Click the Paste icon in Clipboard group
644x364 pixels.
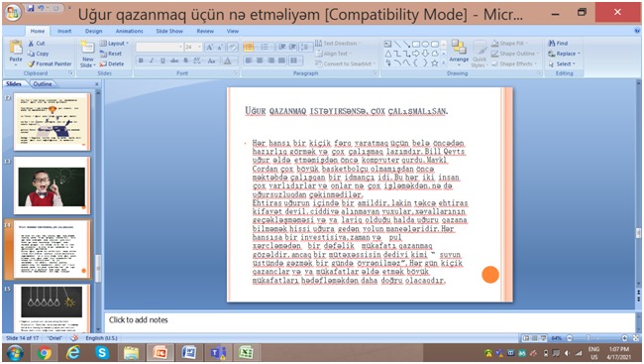point(16,48)
